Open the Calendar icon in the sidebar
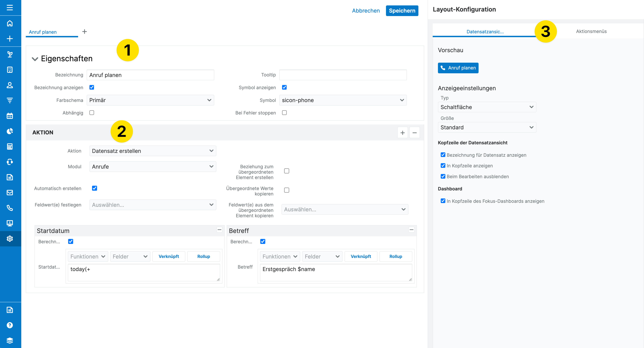 click(x=10, y=116)
